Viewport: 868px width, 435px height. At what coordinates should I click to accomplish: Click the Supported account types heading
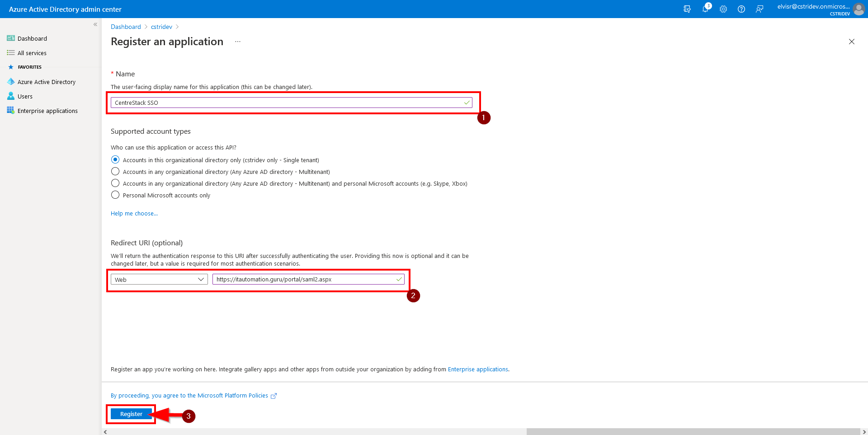[151, 131]
